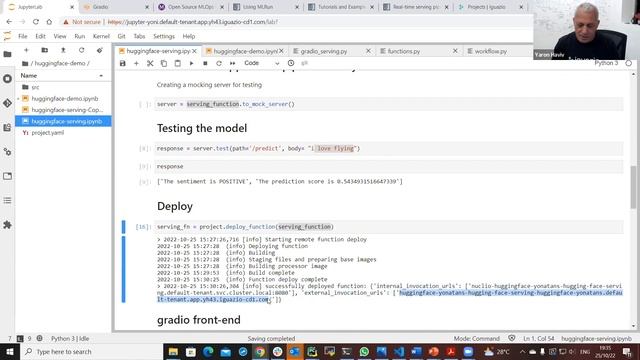This screenshot has height=360, width=640.
Task: Reload the page in Chrome
Action: (36, 22)
